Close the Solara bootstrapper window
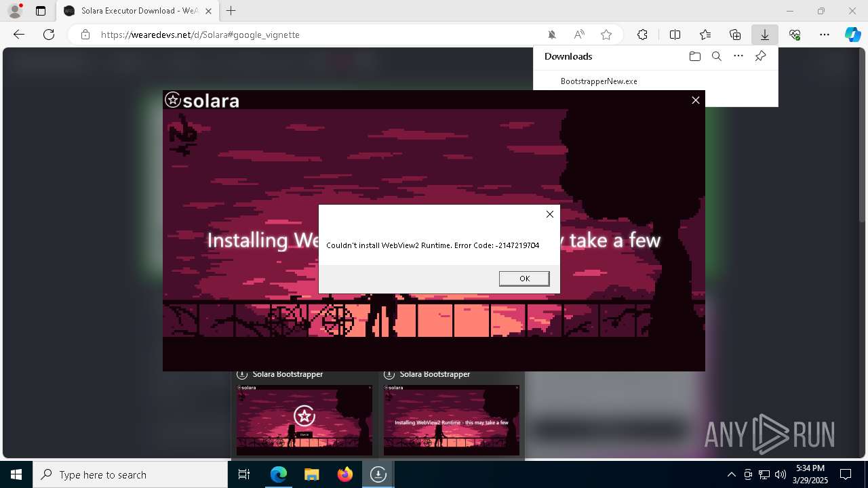 695,100
